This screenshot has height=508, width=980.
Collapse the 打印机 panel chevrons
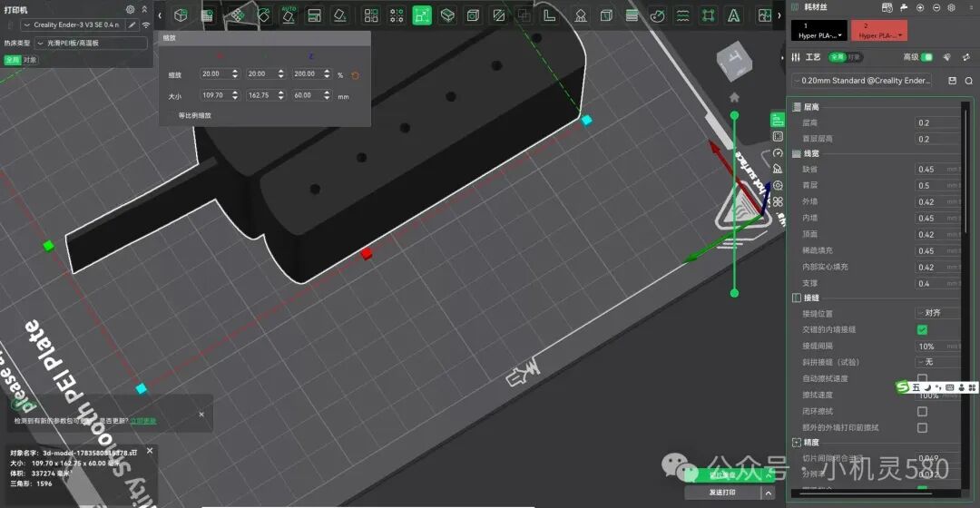(144, 9)
